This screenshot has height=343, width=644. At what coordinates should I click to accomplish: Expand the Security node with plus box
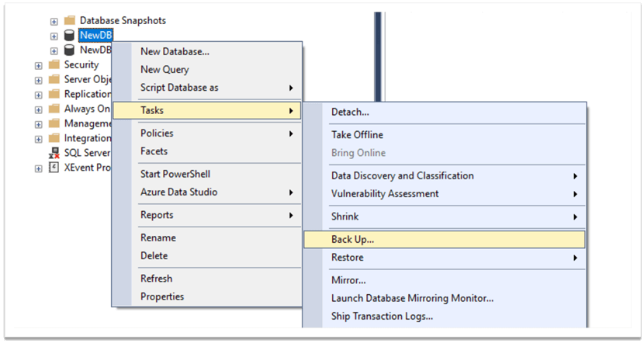pos(38,65)
